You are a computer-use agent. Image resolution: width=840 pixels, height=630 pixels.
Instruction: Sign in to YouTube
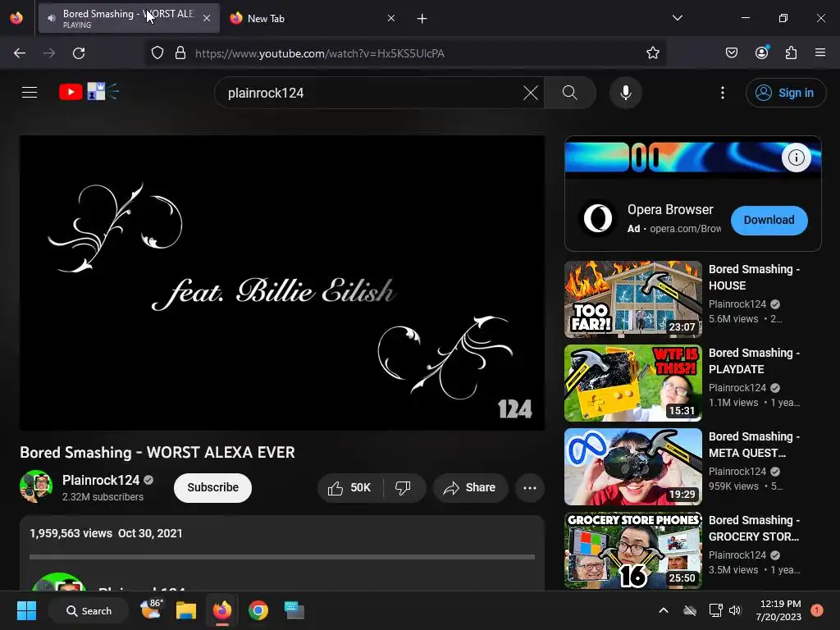[x=785, y=93]
